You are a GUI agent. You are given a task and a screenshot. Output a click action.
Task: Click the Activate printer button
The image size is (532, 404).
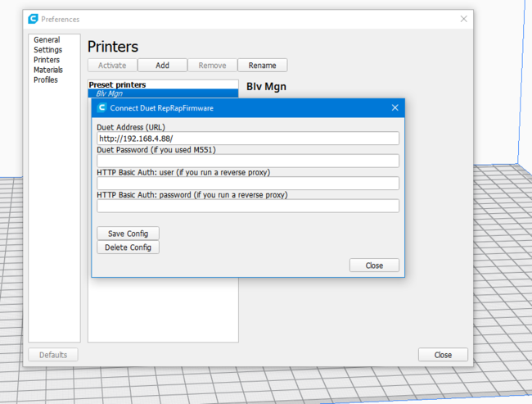pyautogui.click(x=112, y=66)
